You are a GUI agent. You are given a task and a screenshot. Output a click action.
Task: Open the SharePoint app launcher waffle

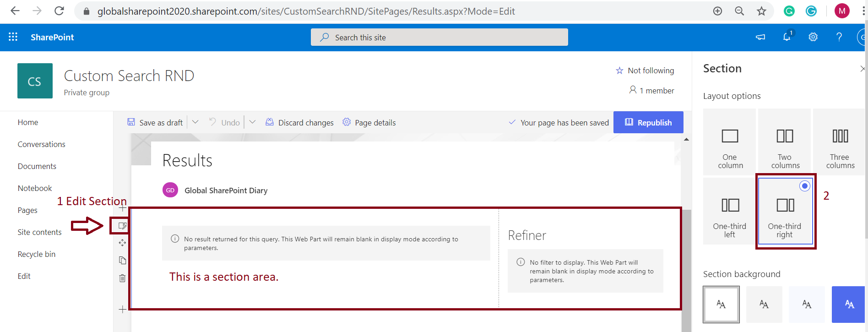pyautogui.click(x=13, y=37)
